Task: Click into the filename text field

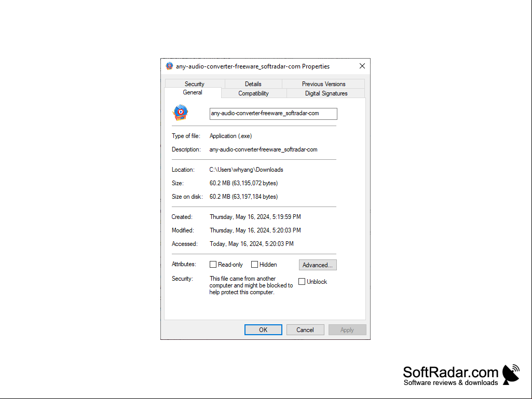Action: pyautogui.click(x=274, y=114)
